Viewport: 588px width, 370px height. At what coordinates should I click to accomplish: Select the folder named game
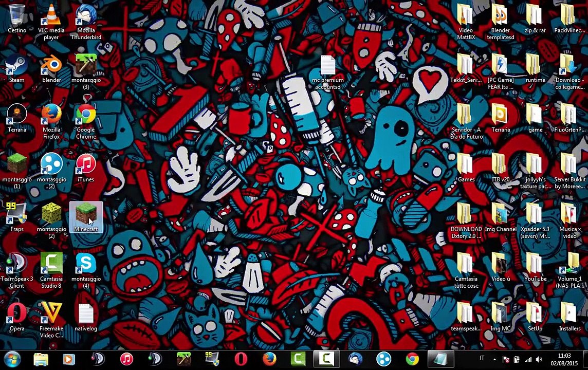[x=535, y=119]
